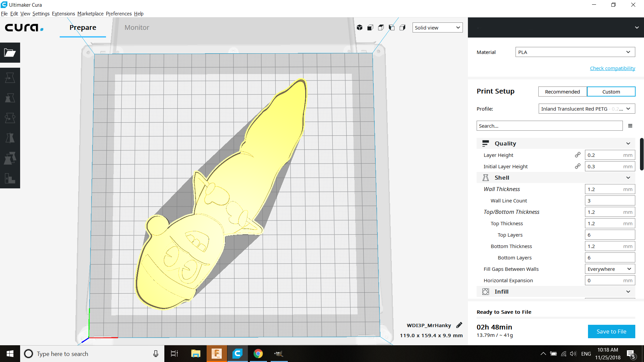
Task: Click the settings panel vertical scrollbar
Action: [x=642, y=154]
